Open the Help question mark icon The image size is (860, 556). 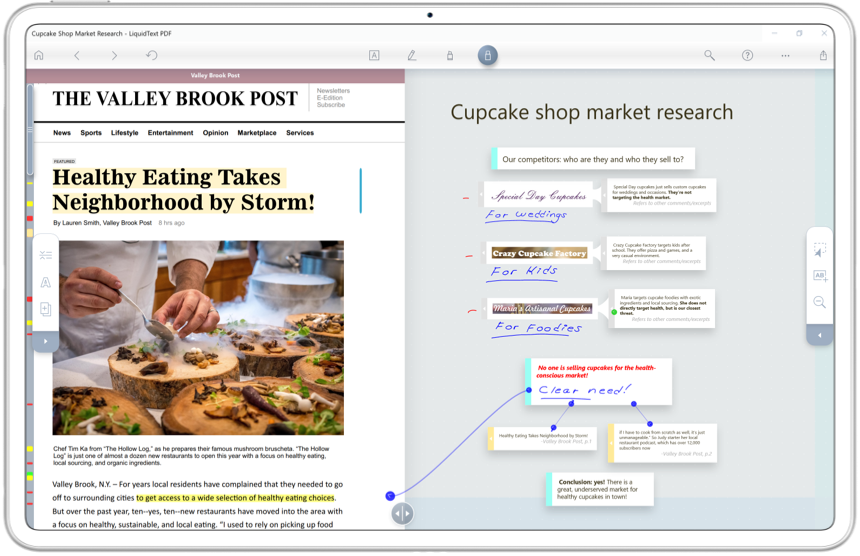[x=747, y=56]
